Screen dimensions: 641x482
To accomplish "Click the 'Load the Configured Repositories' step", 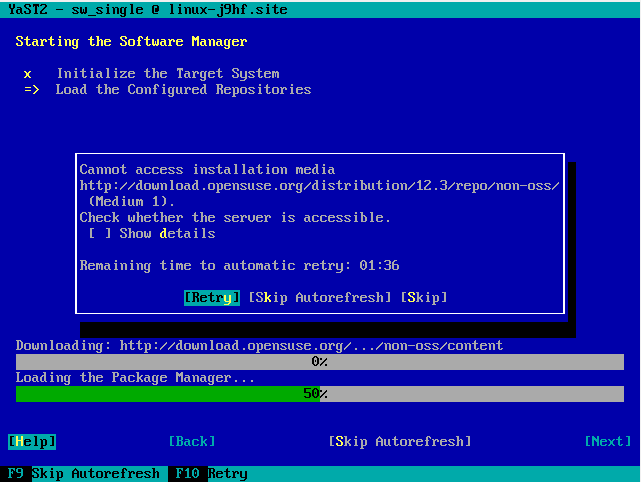I will pyautogui.click(x=184, y=90).
